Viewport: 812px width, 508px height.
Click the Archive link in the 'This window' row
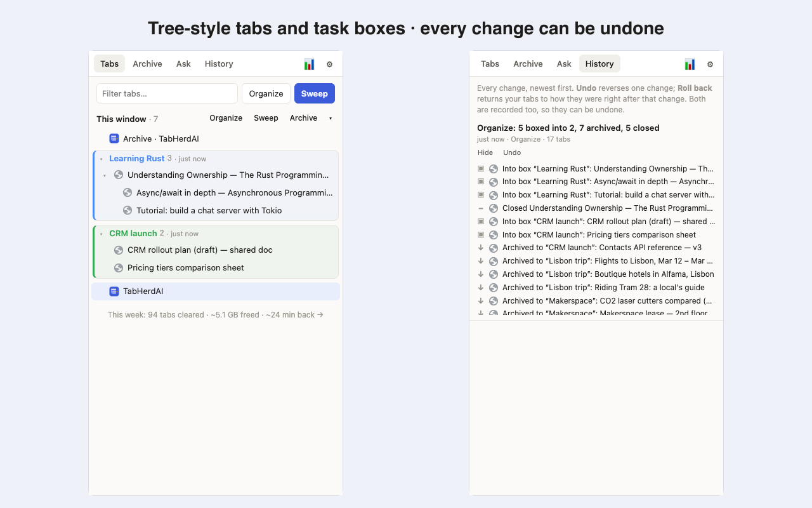(x=303, y=118)
